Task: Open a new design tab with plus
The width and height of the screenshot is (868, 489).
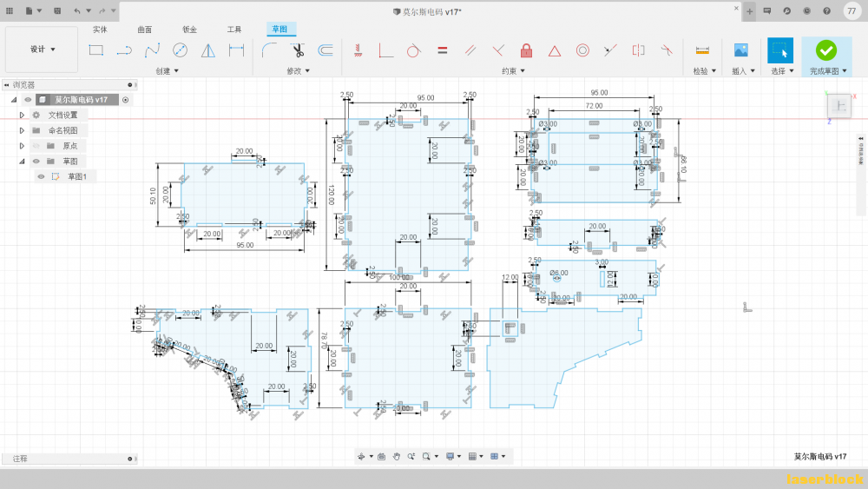Action: click(x=750, y=11)
